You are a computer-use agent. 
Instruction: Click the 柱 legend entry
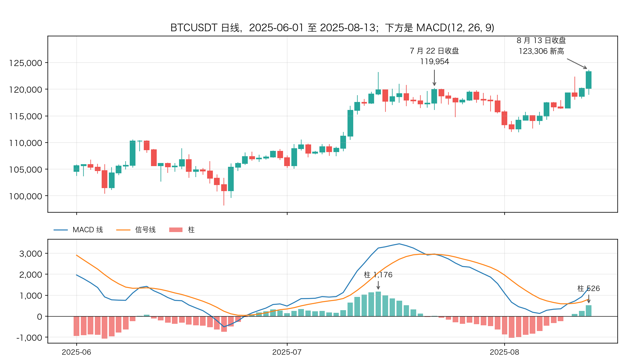[191, 230]
